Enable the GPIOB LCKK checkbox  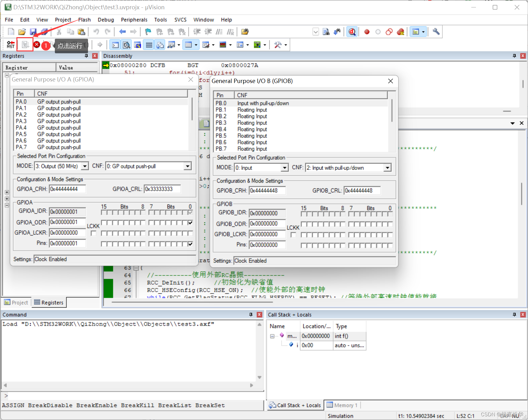click(293, 235)
